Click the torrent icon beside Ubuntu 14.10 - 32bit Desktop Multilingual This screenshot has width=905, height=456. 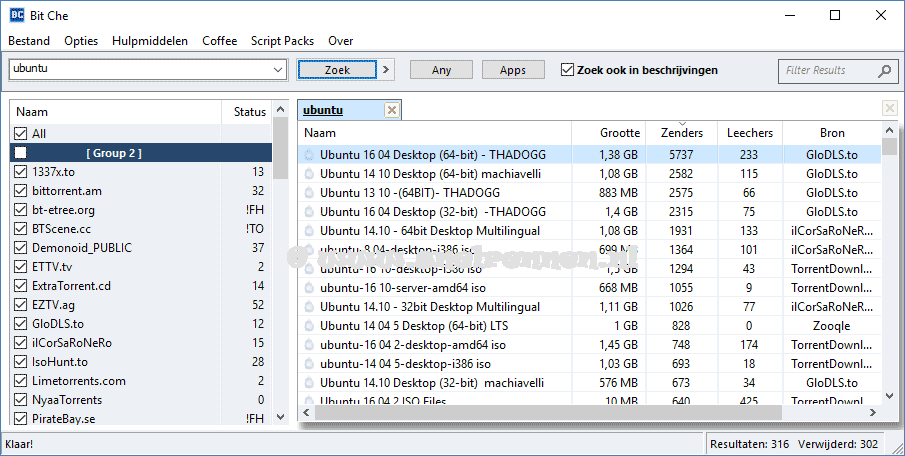(x=309, y=307)
